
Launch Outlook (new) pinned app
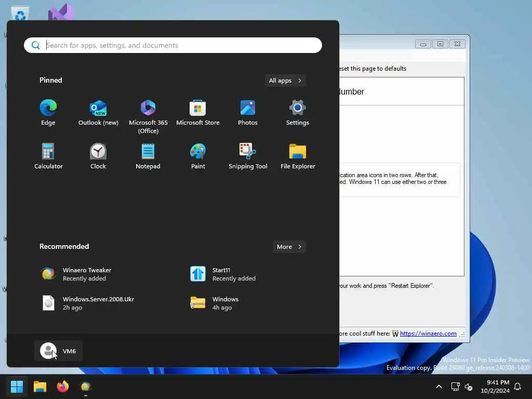coord(98,113)
